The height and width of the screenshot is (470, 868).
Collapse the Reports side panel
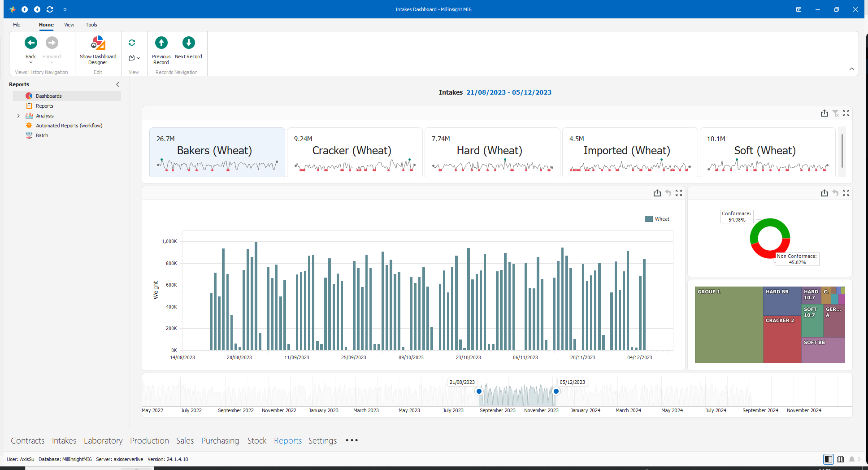pos(118,84)
